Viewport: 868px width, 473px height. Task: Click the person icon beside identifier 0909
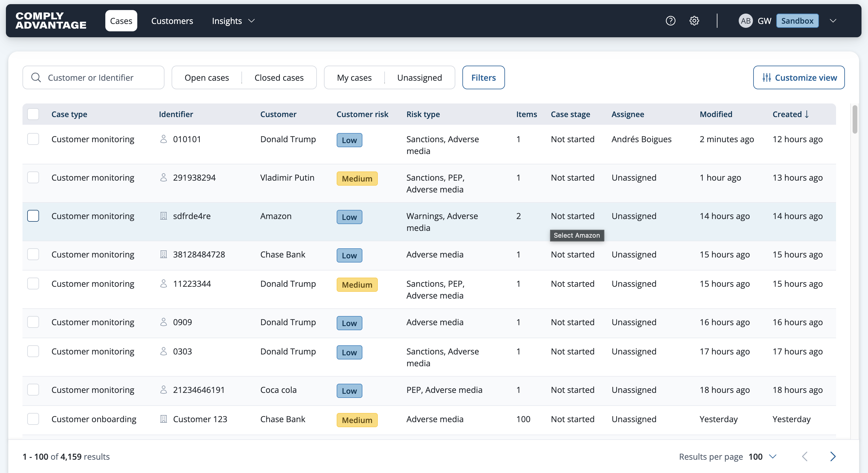[x=163, y=322]
